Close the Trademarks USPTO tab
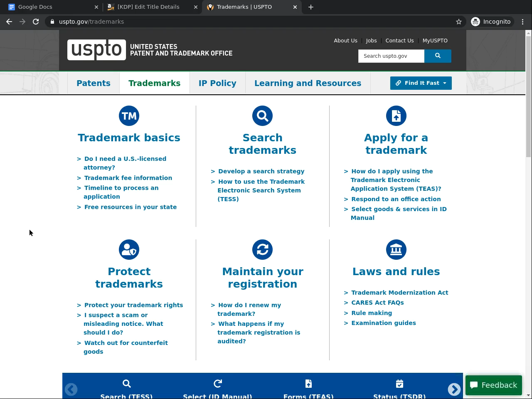The image size is (532, 399). pos(295,7)
